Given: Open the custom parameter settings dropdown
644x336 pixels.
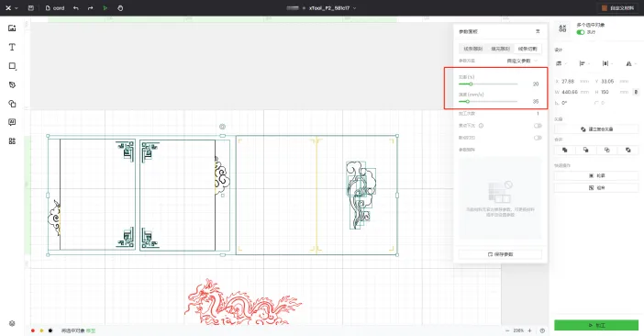Looking at the screenshot, I should [x=522, y=61].
